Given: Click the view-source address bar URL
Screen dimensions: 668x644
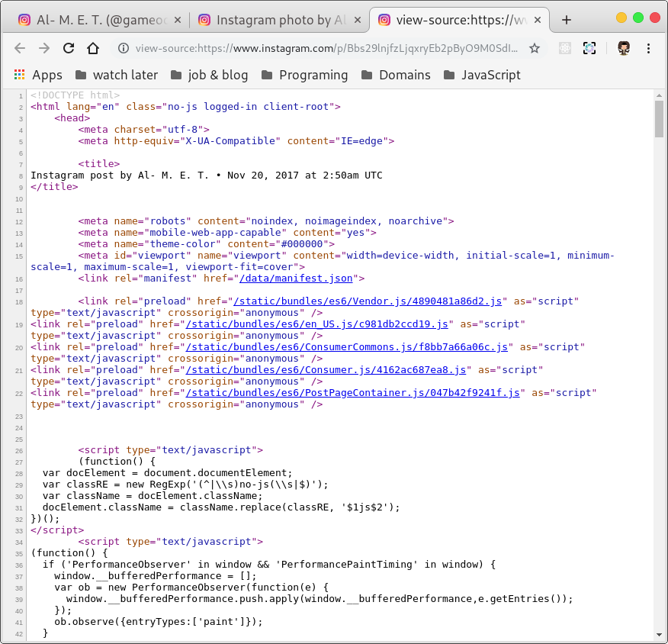Looking at the screenshot, I should point(327,48).
